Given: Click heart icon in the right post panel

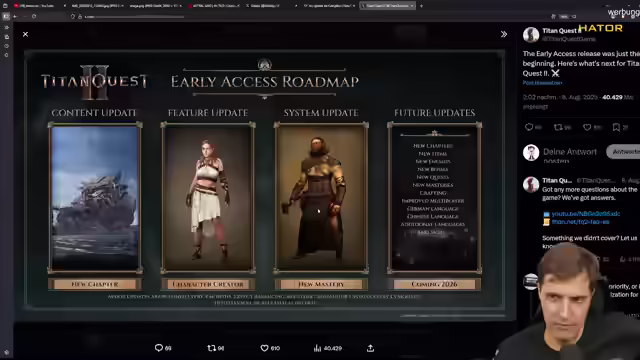Looking at the screenshot, I should pos(587,127).
